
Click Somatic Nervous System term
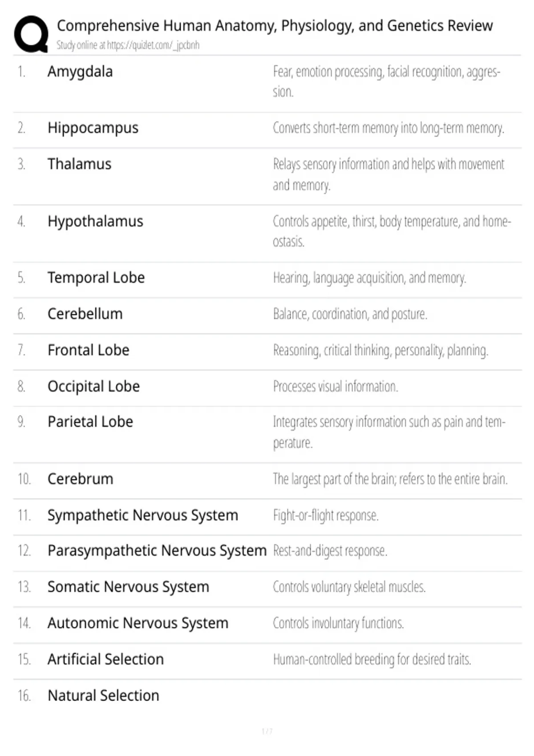click(x=128, y=587)
